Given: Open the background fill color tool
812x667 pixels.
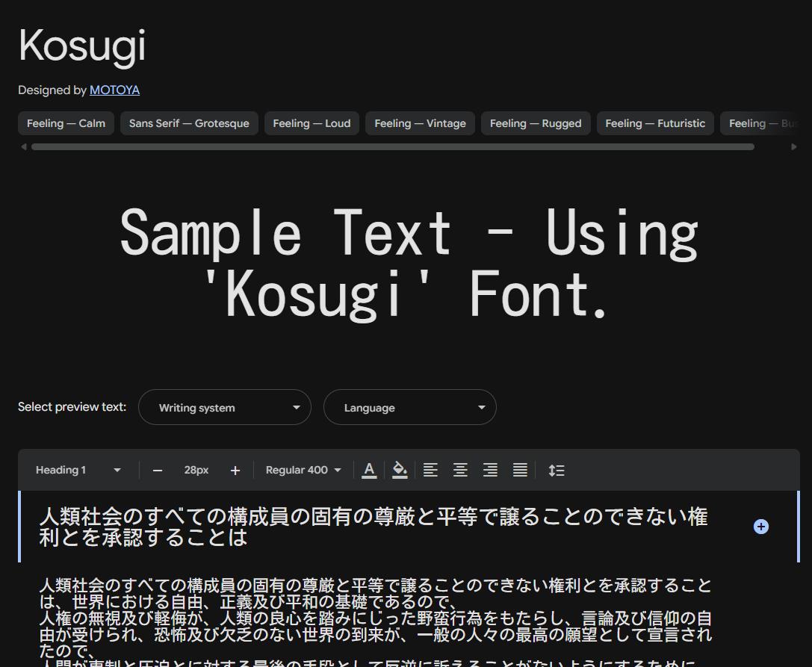Looking at the screenshot, I should tap(399, 471).
